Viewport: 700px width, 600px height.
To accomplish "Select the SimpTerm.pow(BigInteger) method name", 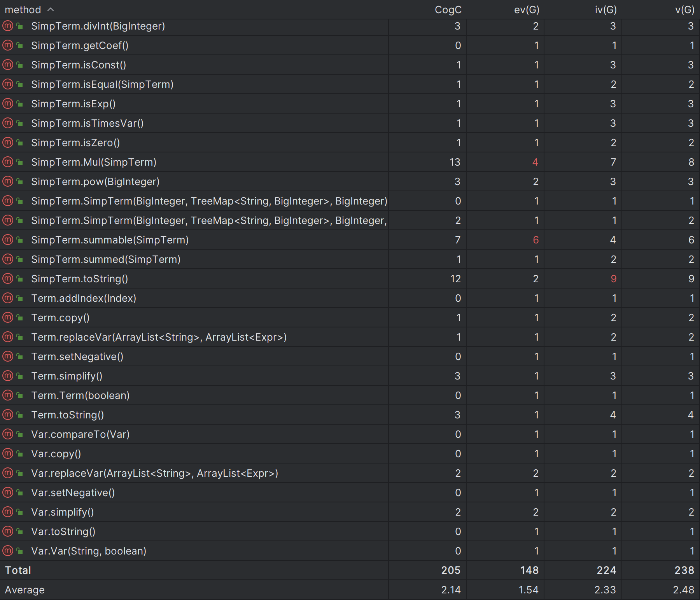I will coord(95,182).
